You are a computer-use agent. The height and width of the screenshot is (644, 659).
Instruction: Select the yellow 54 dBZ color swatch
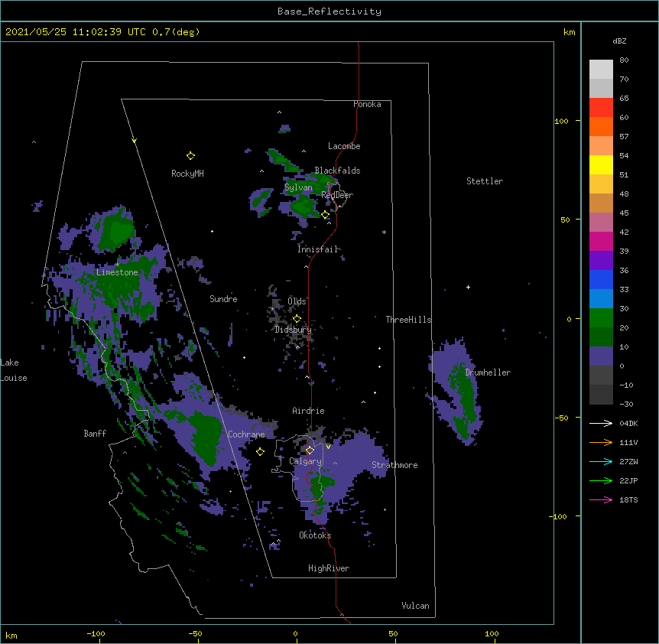pyautogui.click(x=601, y=164)
